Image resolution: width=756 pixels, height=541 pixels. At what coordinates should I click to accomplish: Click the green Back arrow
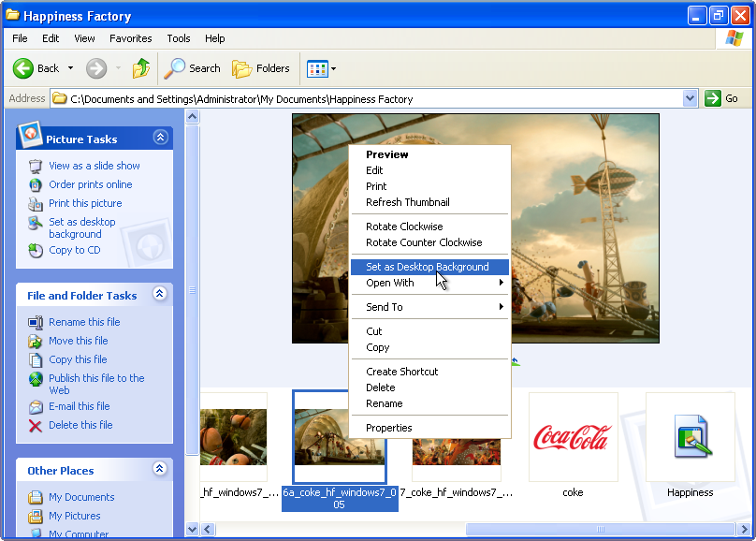coord(25,67)
